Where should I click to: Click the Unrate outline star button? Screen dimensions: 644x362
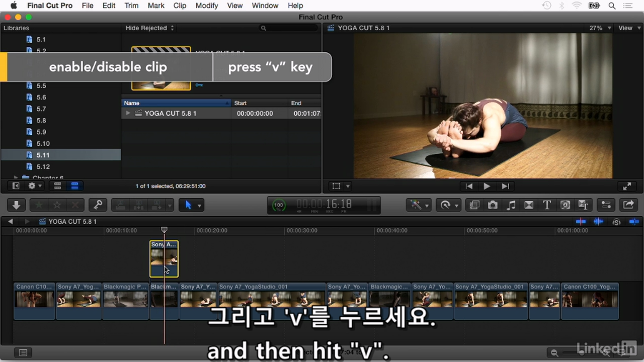(x=57, y=205)
